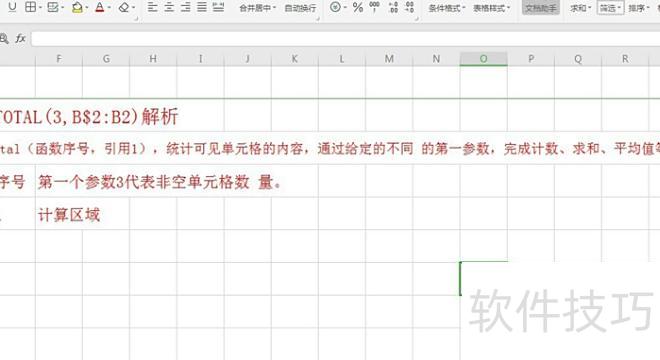This screenshot has width=660, height=360.
Task: Click the fill color bucket icon
Action: [77, 7]
